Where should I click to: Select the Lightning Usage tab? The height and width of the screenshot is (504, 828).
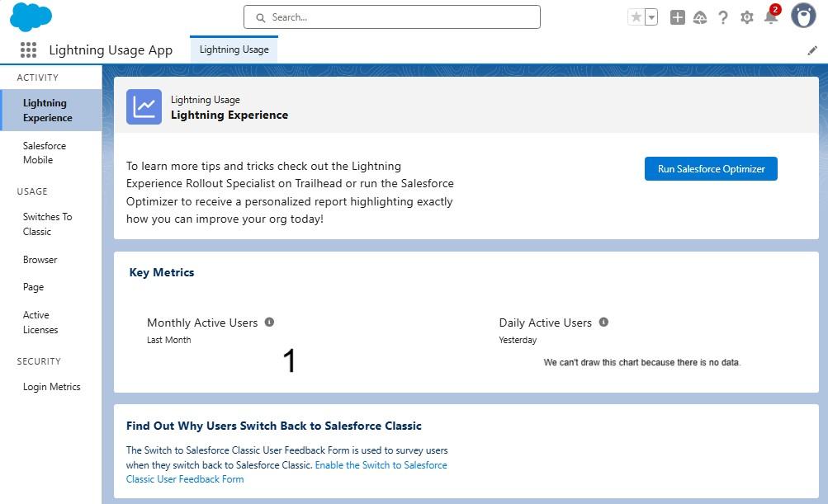pos(234,49)
